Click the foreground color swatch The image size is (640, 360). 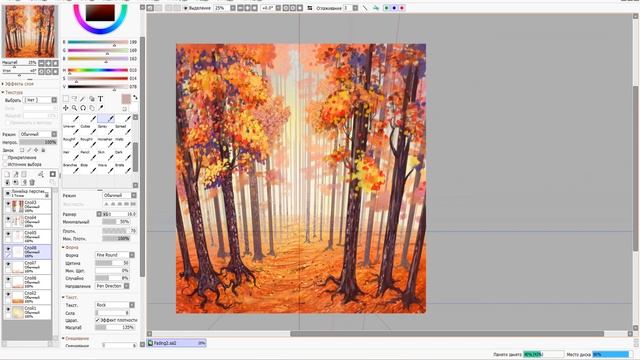pos(126,99)
